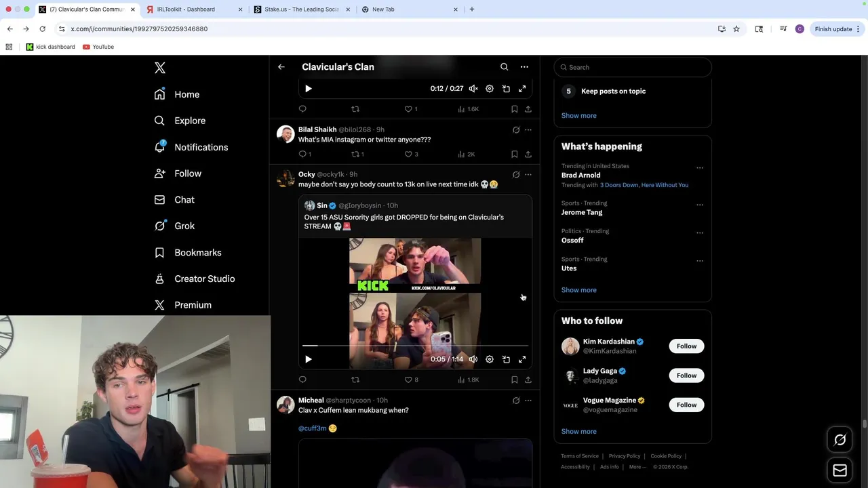Follow Vogue Magazine
The height and width of the screenshot is (488, 868).
686,405
